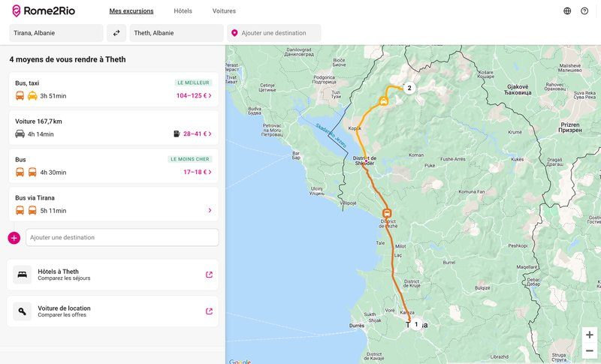Expand the 104–125 € price chevron
The image size is (601, 364).
coord(210,95)
